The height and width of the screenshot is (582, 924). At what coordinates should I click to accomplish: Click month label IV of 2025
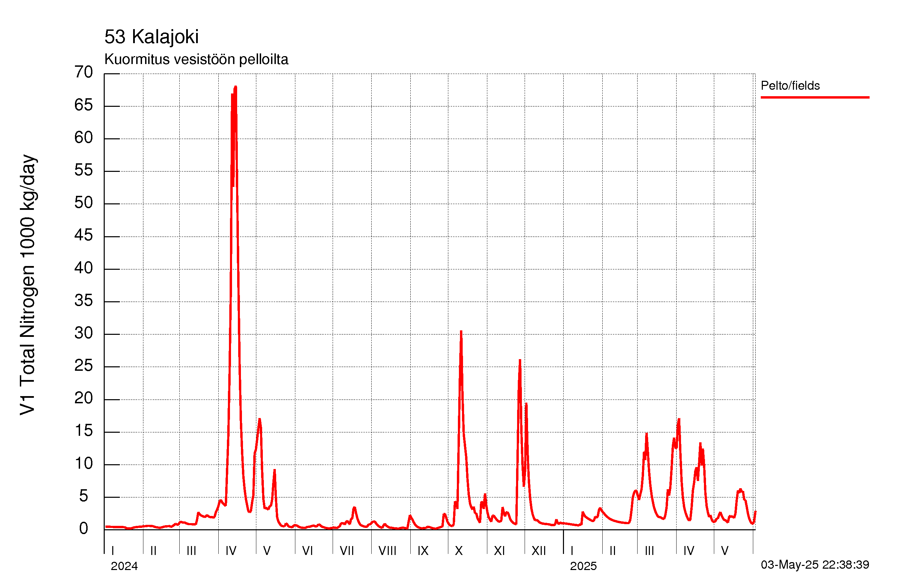coord(689,551)
